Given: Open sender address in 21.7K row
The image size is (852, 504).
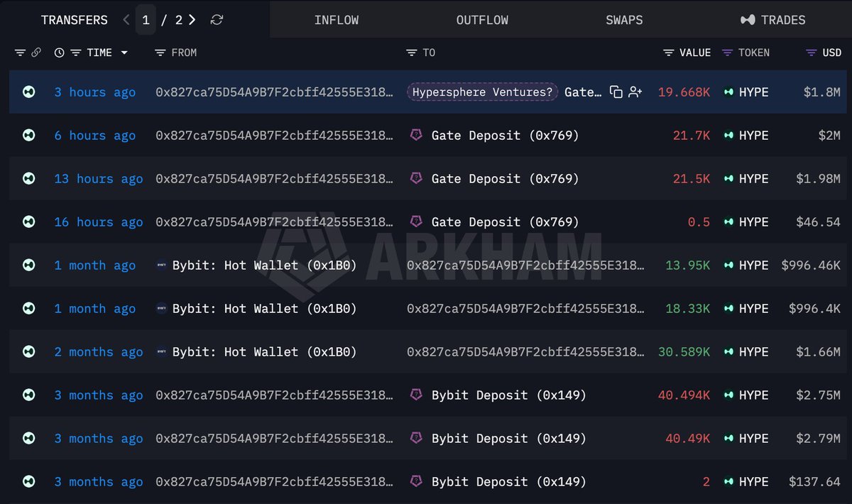Looking at the screenshot, I should [x=275, y=136].
